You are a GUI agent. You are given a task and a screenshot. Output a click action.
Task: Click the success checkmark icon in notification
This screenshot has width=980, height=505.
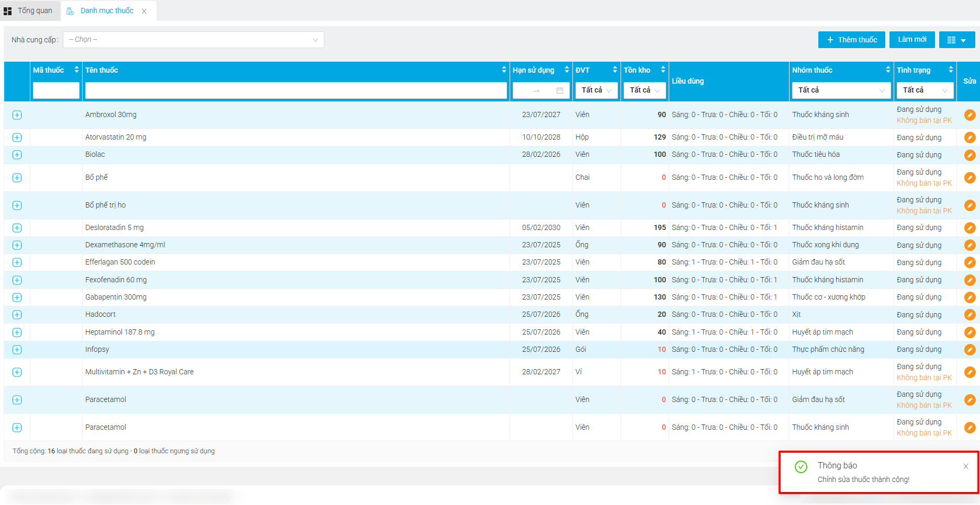tap(801, 467)
